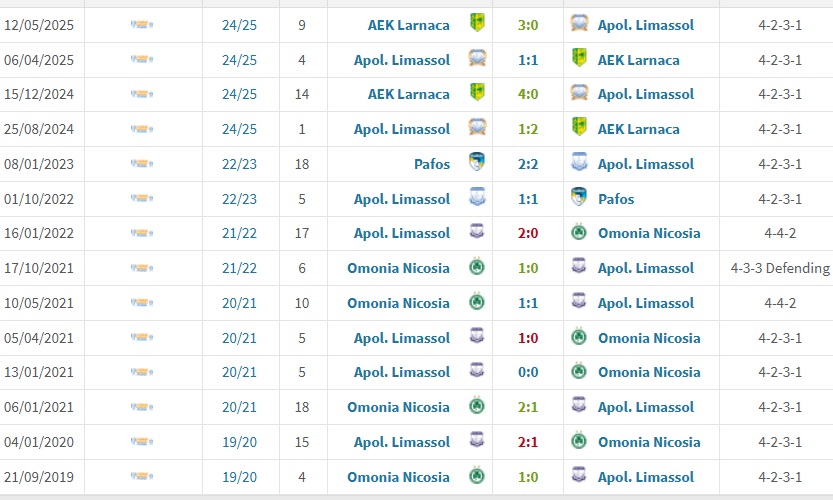Click the competition logo for 06/04/2025 match
The width and height of the screenshot is (833, 500).
click(x=142, y=59)
